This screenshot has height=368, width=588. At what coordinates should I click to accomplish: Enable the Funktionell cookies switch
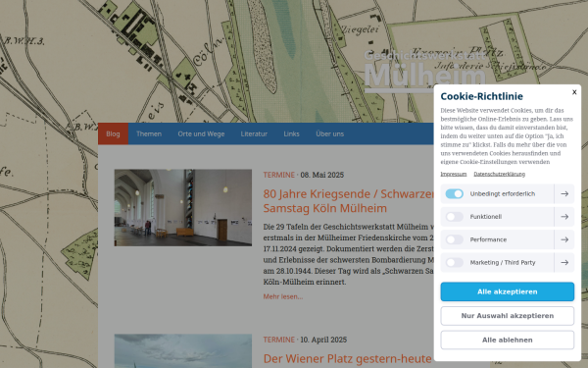tap(454, 217)
